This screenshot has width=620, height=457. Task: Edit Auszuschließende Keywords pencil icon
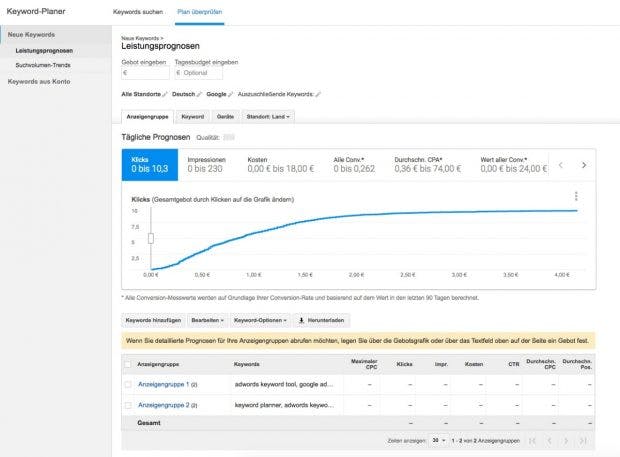tap(318, 94)
